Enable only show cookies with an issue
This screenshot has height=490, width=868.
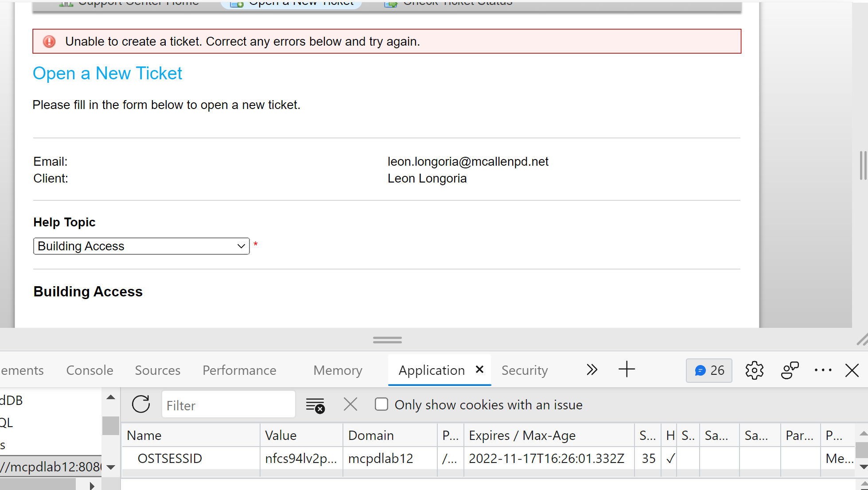[381, 404]
